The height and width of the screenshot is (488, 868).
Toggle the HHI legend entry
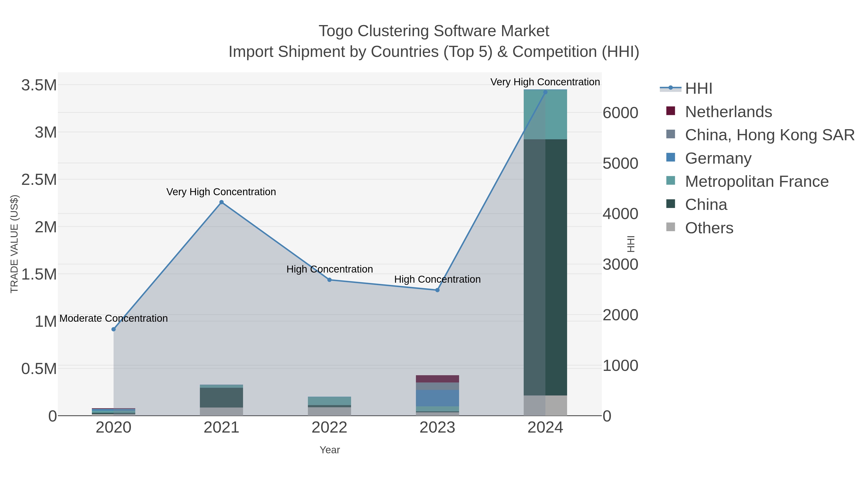coord(686,88)
